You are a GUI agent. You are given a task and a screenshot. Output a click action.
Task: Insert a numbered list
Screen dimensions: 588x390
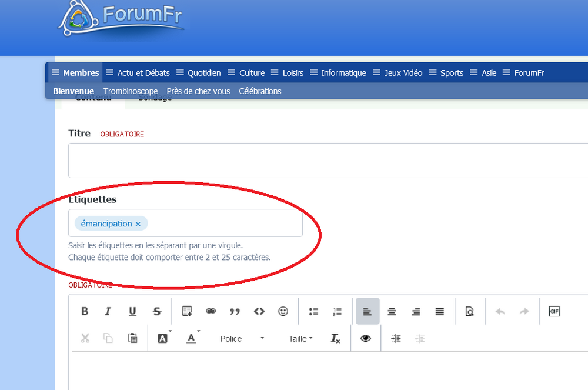pos(338,312)
